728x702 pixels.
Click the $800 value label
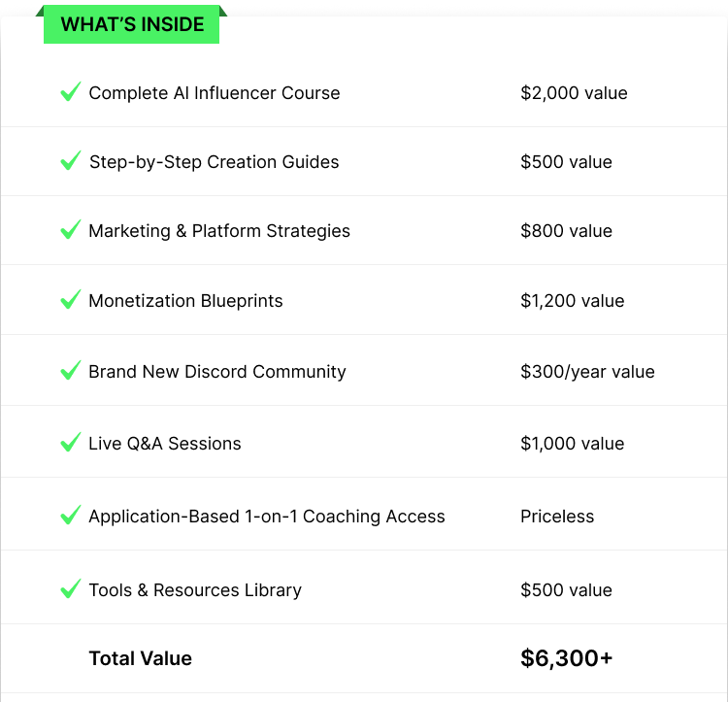tap(567, 231)
